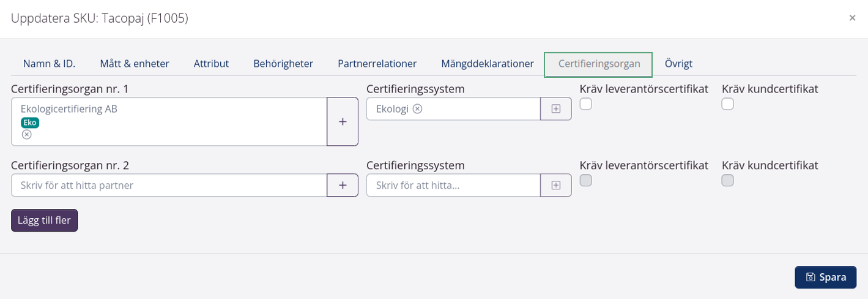The image size is (868, 299).
Task: Select the Övrigt tab
Action: 678,64
